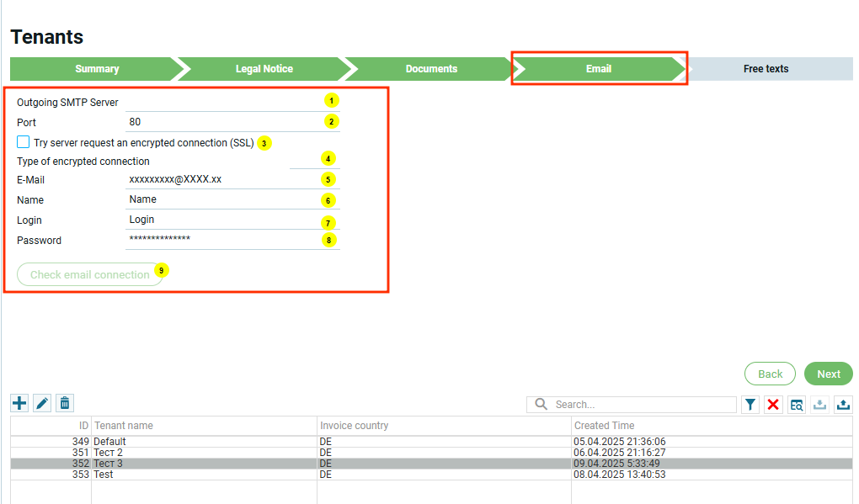Open the Documents step
This screenshot has height=504, width=859.
[431, 69]
